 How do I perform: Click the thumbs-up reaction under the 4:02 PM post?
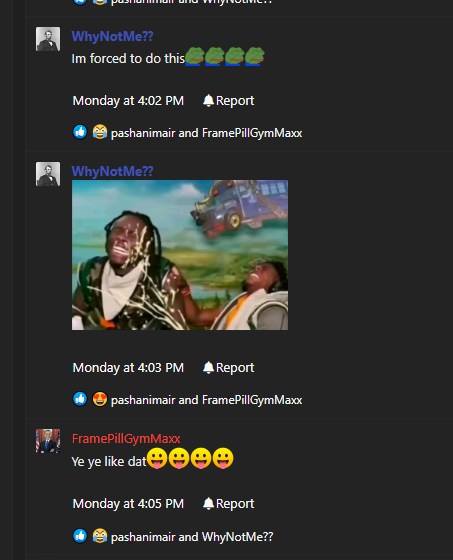80,132
